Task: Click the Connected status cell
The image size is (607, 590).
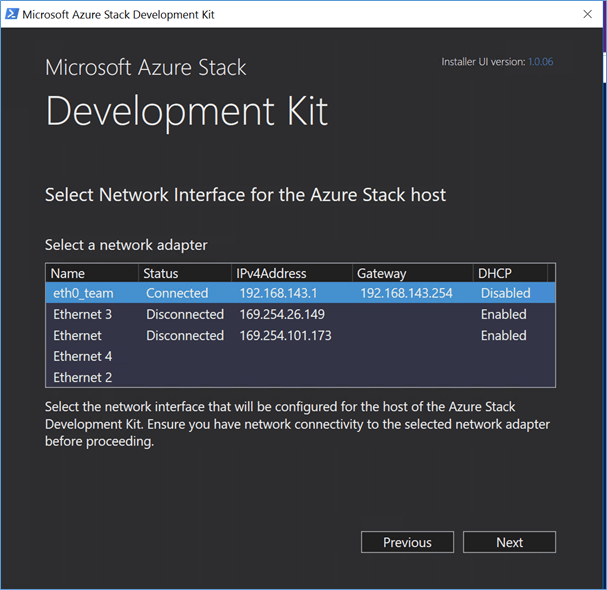Action: (x=177, y=293)
